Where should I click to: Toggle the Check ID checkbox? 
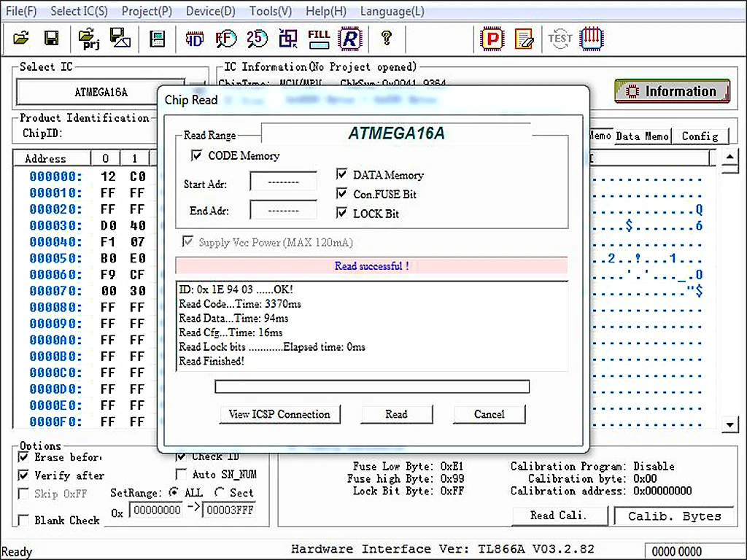pyautogui.click(x=181, y=456)
